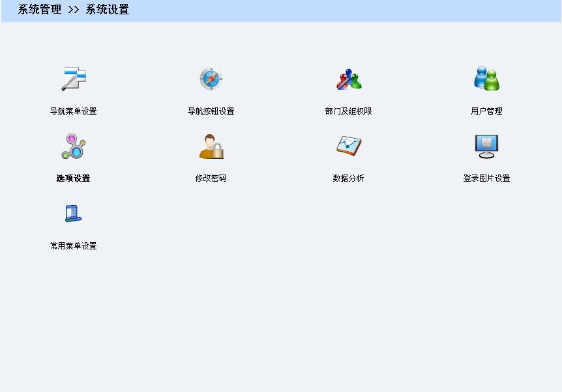The height and width of the screenshot is (392, 562).
Task: Open the 选项设置 colored nodes icon
Action: pyautogui.click(x=74, y=146)
